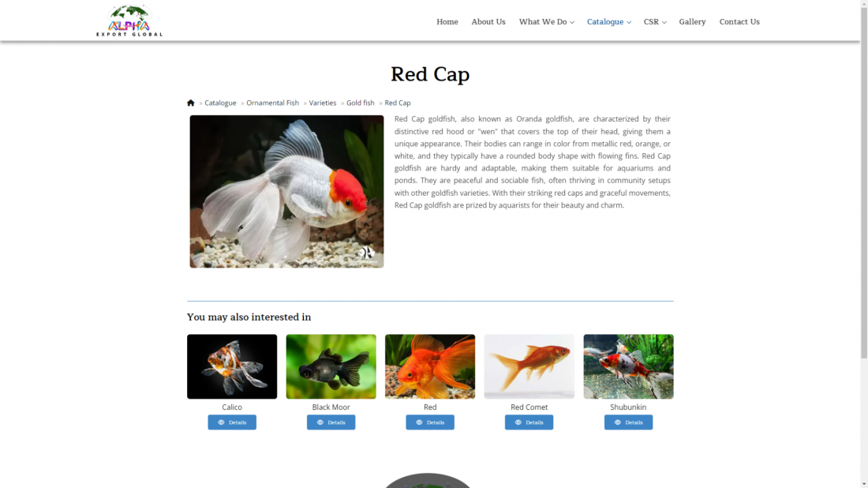
Task: Click the page's vertical scrollbar
Action: [863, 179]
